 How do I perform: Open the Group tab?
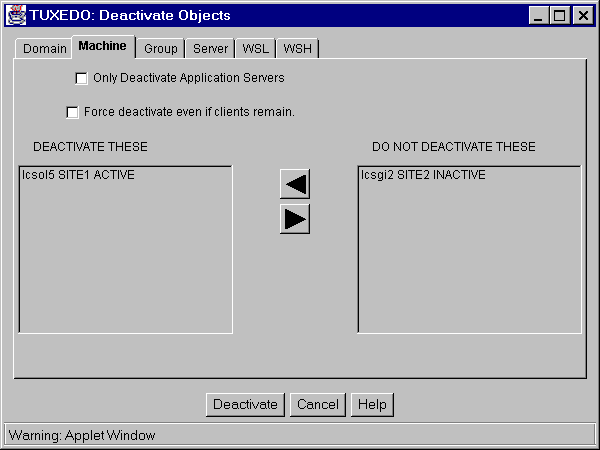(161, 49)
